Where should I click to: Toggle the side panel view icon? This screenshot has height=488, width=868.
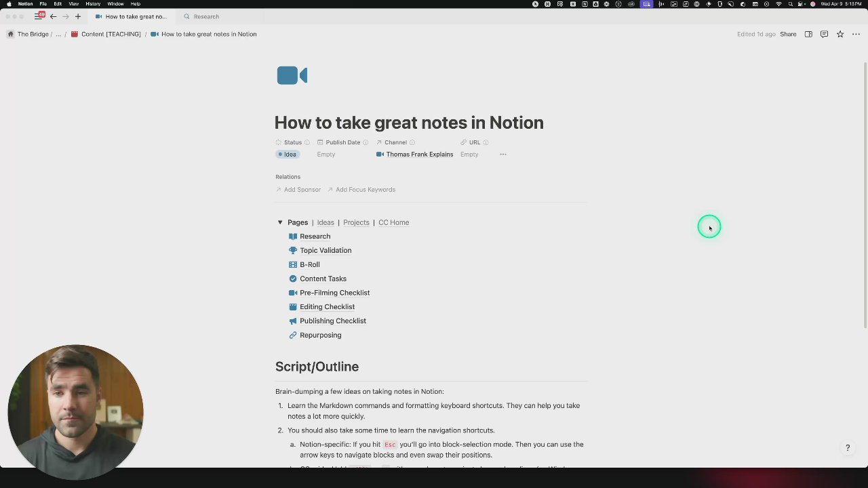808,34
